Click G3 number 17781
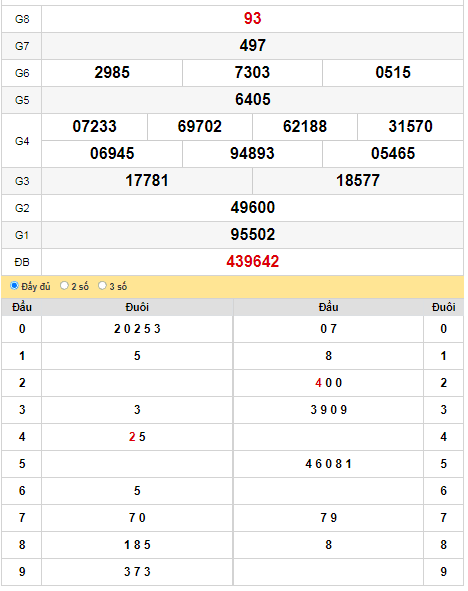This screenshot has height=591, width=468. pyautogui.click(x=147, y=181)
